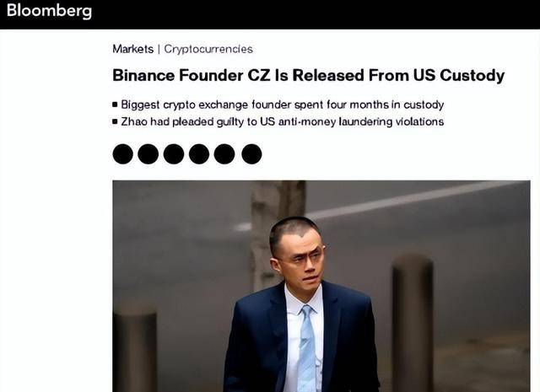Click "US Custody" in the headline
The image size is (540, 392).
tap(459, 75)
